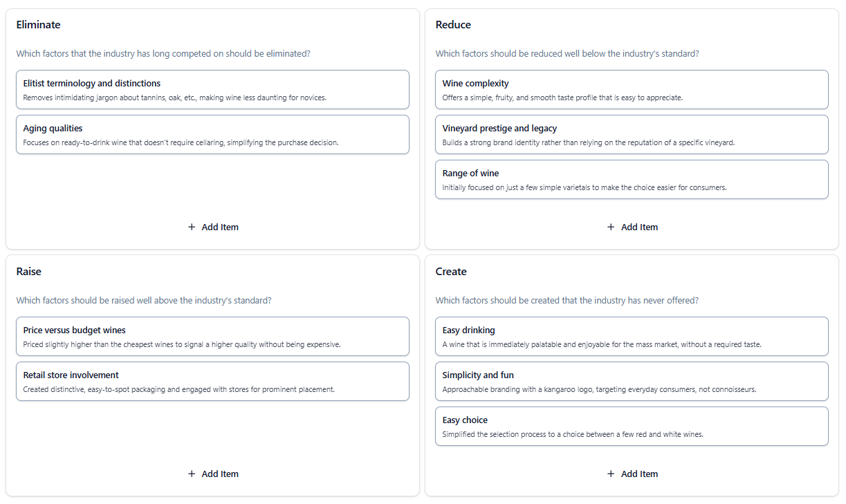The width and height of the screenshot is (846, 504).
Task: Open Price versus budget wines card
Action: coord(212,336)
